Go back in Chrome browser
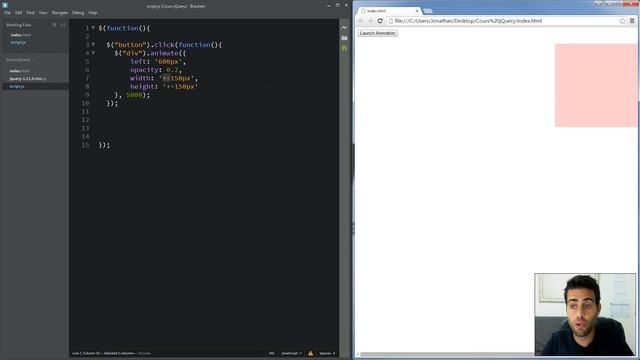Image resolution: width=640 pixels, height=360 pixels. coord(361,21)
